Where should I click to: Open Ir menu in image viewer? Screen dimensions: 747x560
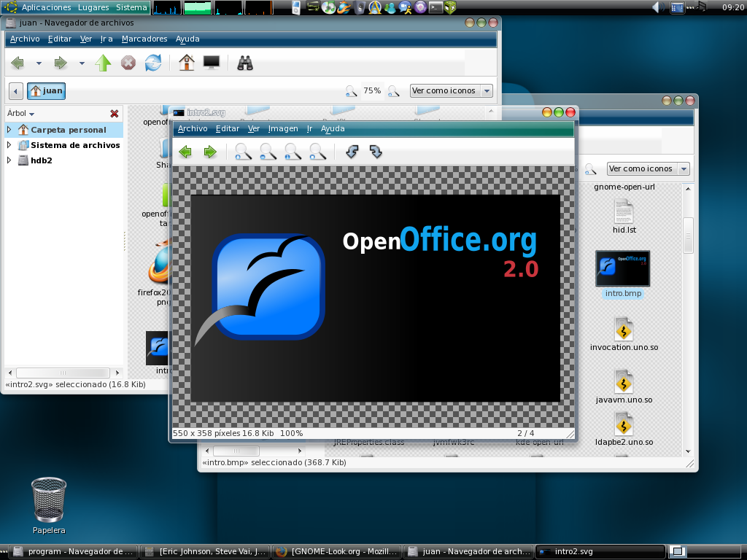click(x=309, y=128)
